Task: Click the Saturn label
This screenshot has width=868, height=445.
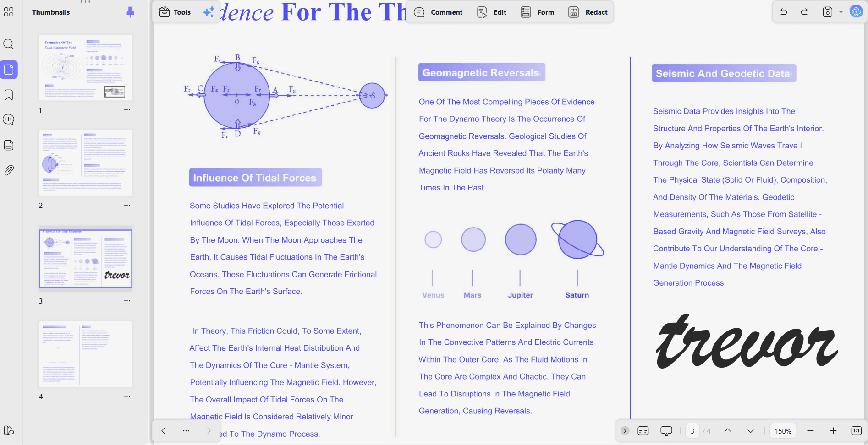Action: click(577, 295)
